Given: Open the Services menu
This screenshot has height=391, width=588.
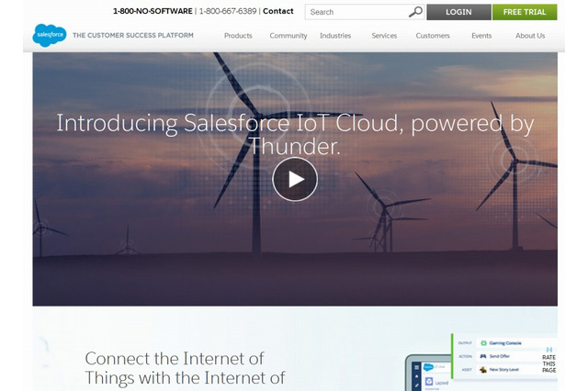Looking at the screenshot, I should point(384,36).
